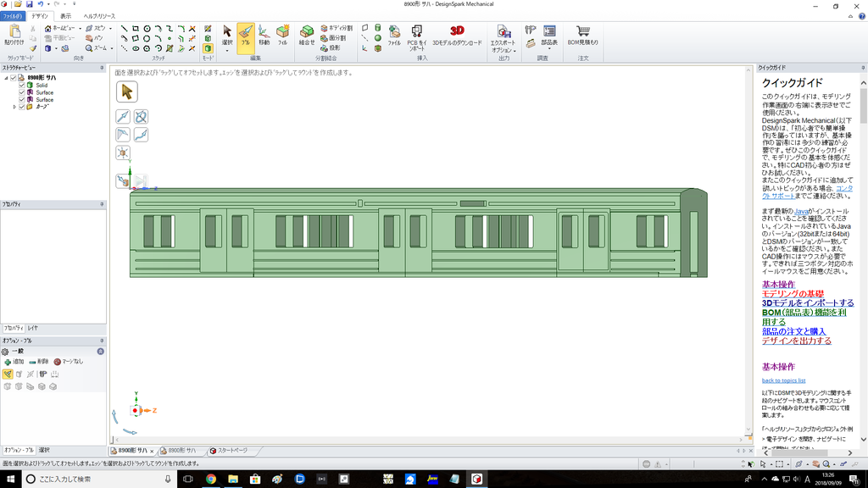Click the 組合せ (Combine) tool
868x488 pixels.
tap(307, 36)
